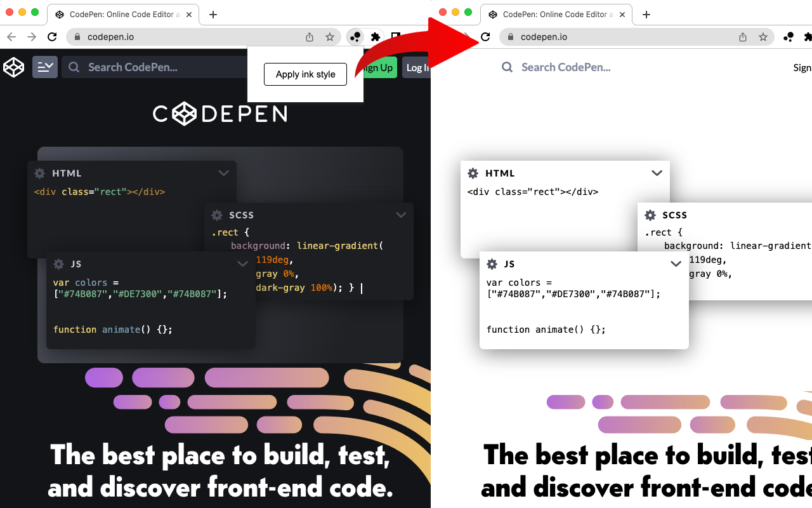Click the codepen.io address bar in right browser
Image resolution: width=812 pixels, height=508 pixels.
[622, 37]
